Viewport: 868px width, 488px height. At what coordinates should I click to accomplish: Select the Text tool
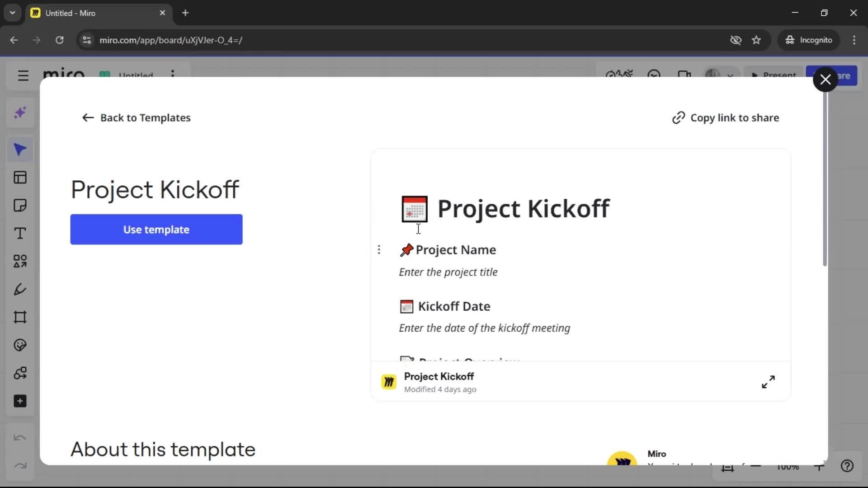click(20, 233)
